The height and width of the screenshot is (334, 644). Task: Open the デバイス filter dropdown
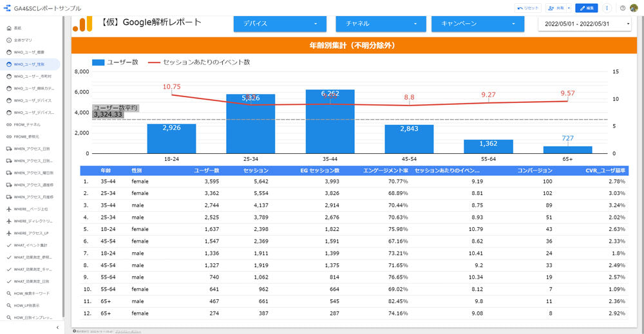click(x=280, y=24)
